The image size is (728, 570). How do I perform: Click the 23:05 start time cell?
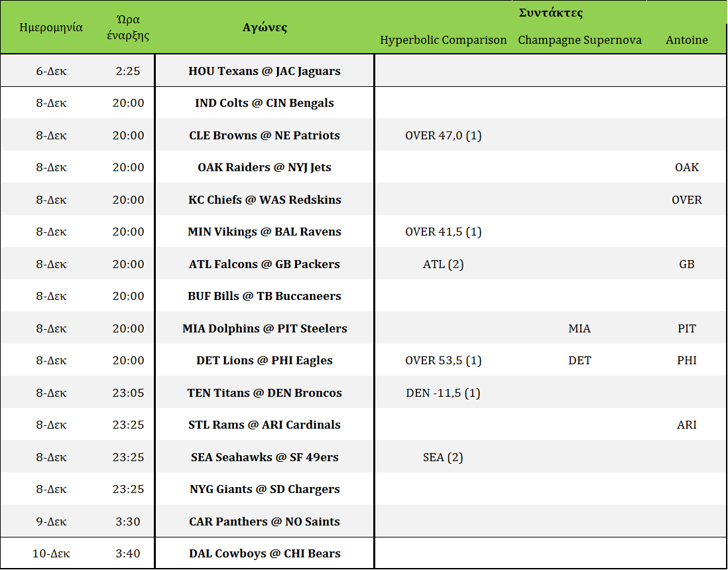coord(128,393)
